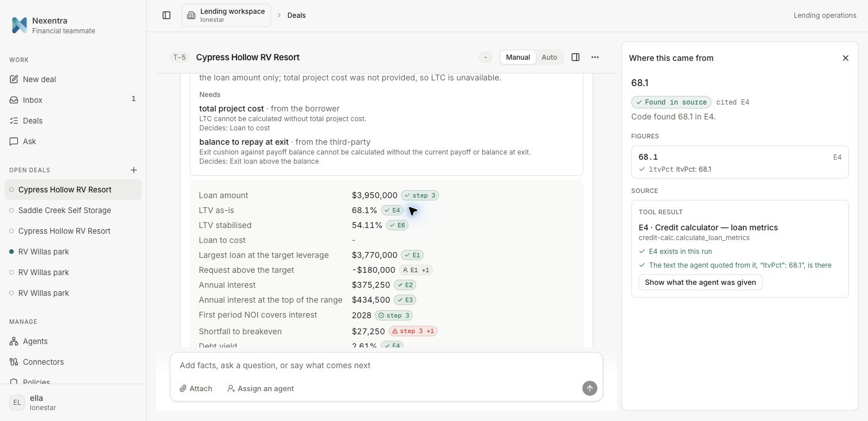Open the E6 citation for LTV stabilised
This screenshot has height=421, width=868.
click(x=397, y=225)
